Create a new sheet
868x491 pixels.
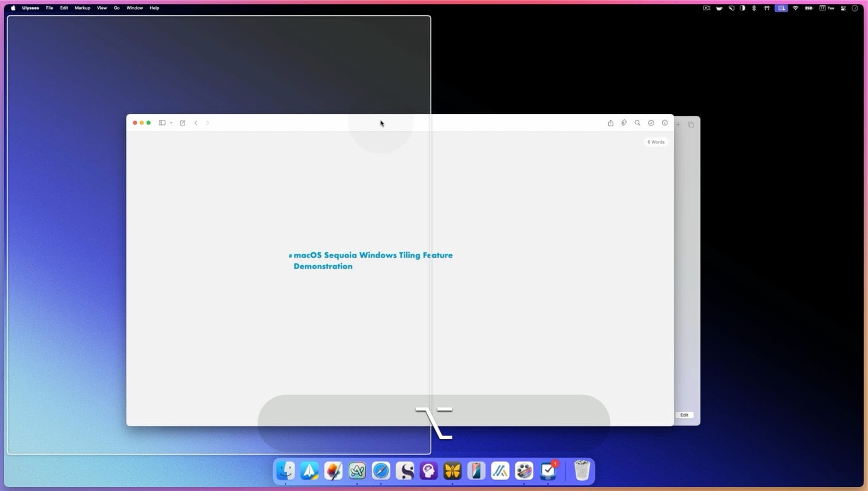pyautogui.click(x=182, y=123)
